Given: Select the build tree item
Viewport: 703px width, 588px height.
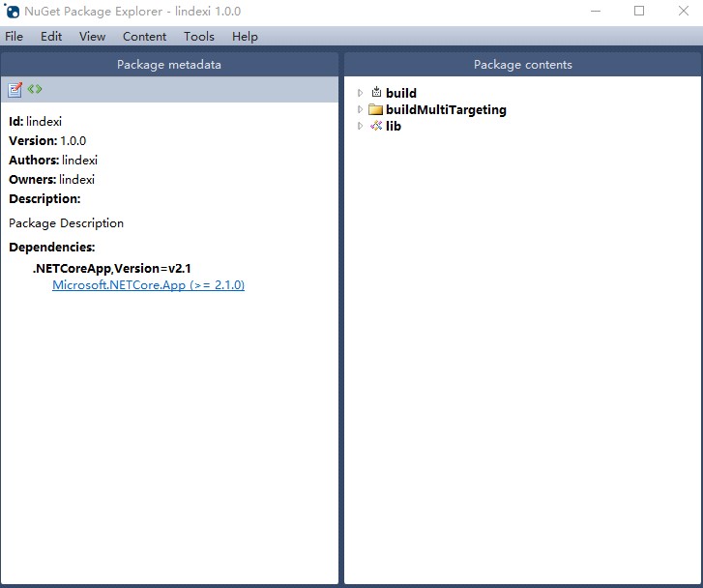Looking at the screenshot, I should 401,93.
